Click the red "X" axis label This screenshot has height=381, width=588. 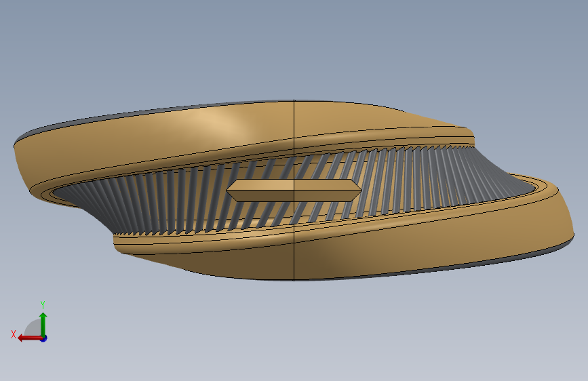point(14,334)
